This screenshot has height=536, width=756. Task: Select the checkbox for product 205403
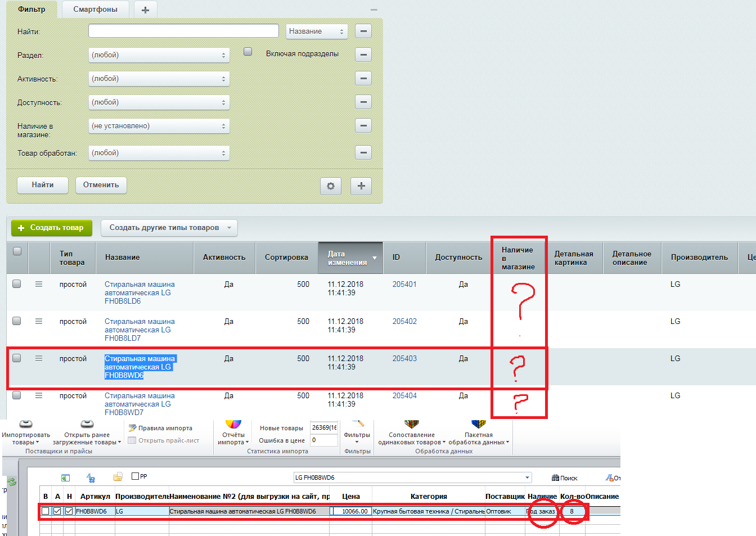pyautogui.click(x=17, y=358)
